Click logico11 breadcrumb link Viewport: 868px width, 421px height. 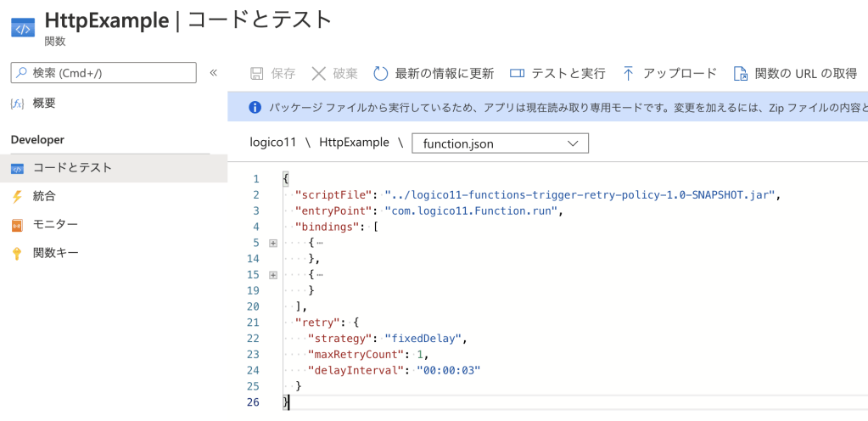[272, 143]
